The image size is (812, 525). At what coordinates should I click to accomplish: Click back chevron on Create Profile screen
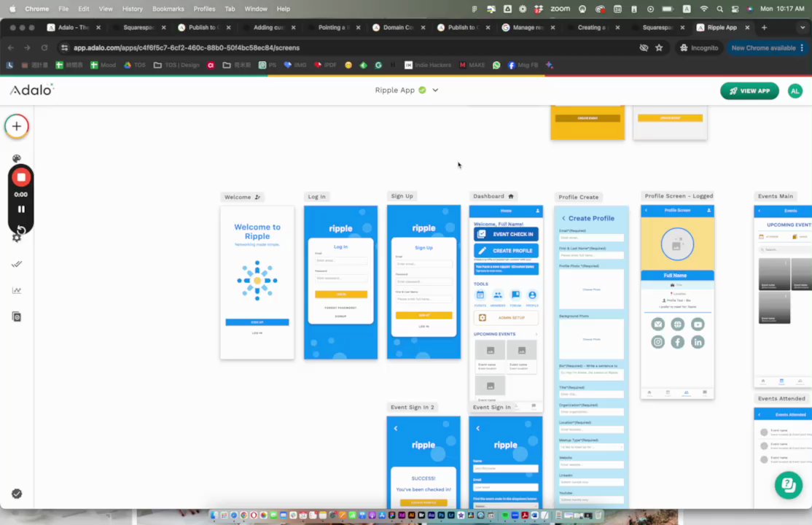[x=563, y=218]
